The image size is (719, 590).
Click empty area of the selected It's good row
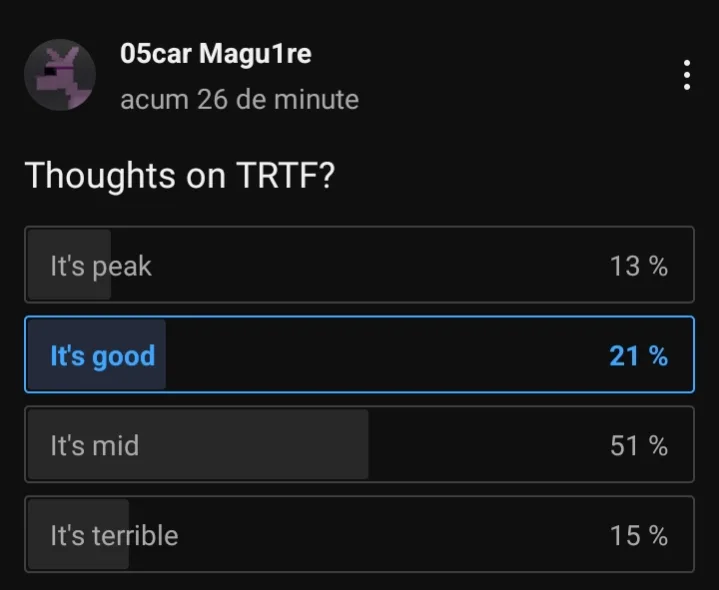pyautogui.click(x=385, y=354)
